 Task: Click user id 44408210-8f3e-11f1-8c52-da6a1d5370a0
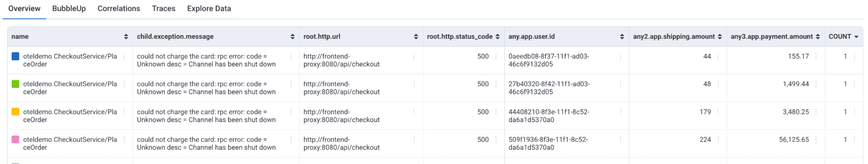click(x=549, y=116)
